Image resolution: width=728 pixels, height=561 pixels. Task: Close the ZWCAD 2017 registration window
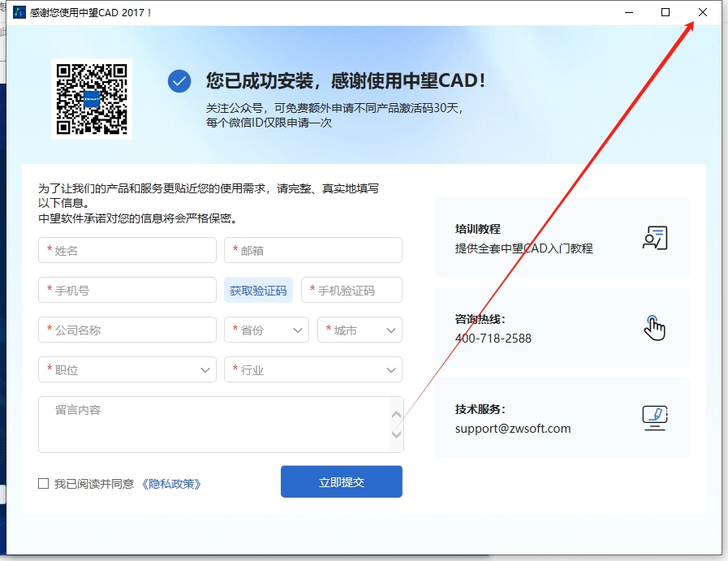point(703,12)
